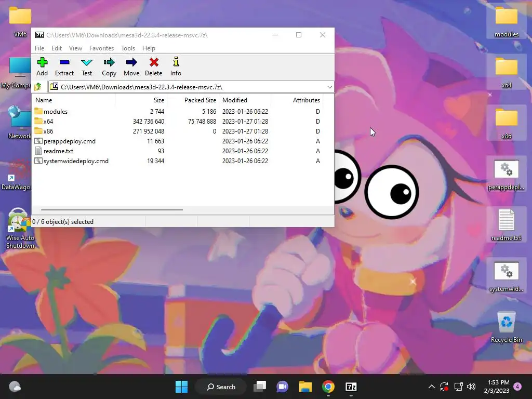Open the x86 folder on the desktop
The width and height of the screenshot is (532, 399).
[x=506, y=124]
